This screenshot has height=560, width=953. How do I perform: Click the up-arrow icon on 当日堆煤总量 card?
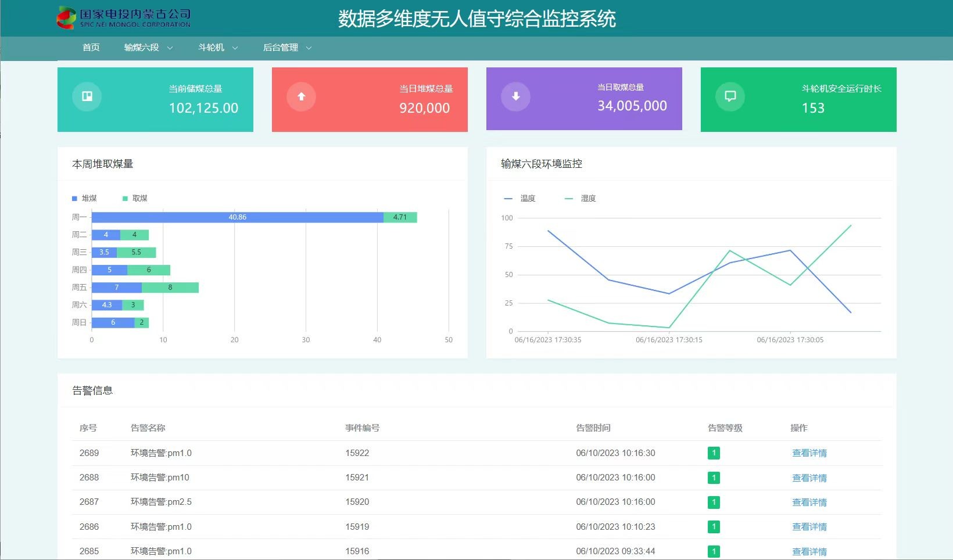pyautogui.click(x=301, y=96)
